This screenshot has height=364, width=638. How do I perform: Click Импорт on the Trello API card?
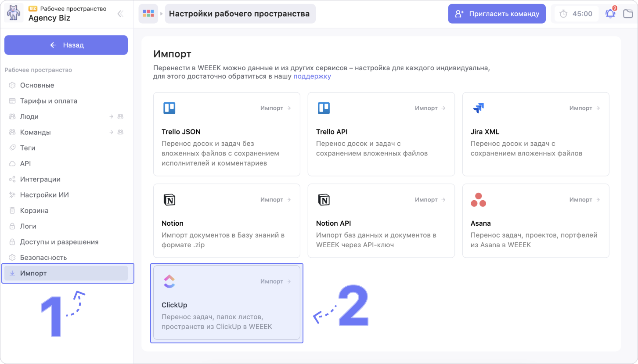(x=430, y=108)
